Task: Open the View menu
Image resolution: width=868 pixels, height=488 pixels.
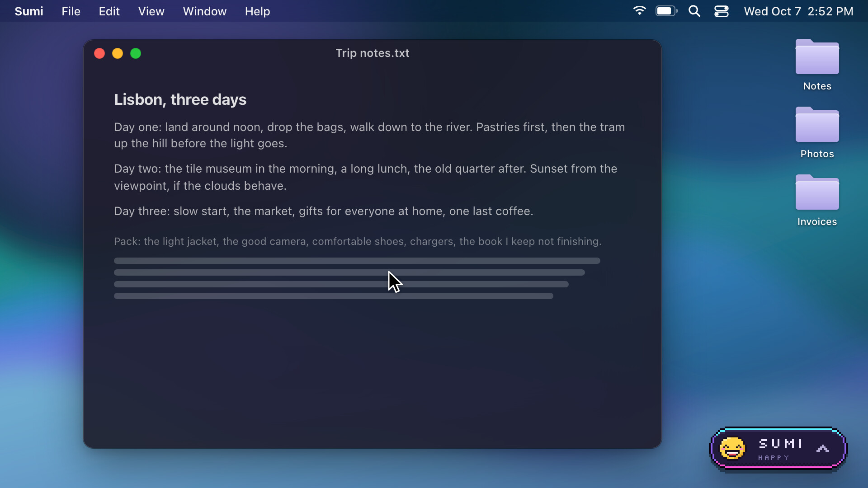Action: tap(151, 11)
